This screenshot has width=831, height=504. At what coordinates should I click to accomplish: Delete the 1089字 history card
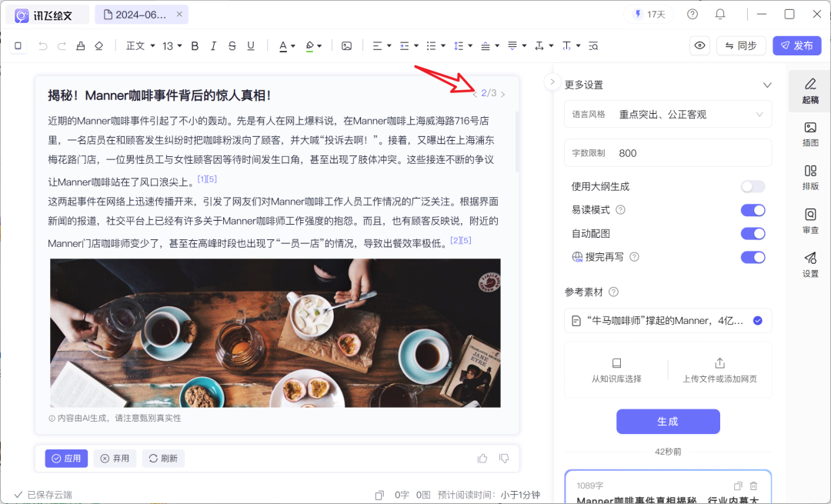tap(753, 486)
